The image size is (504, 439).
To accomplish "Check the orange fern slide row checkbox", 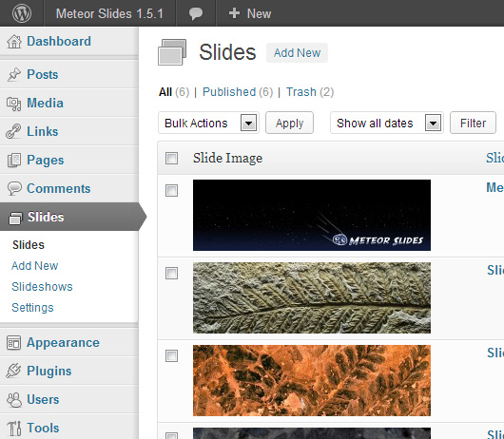I will click(171, 355).
